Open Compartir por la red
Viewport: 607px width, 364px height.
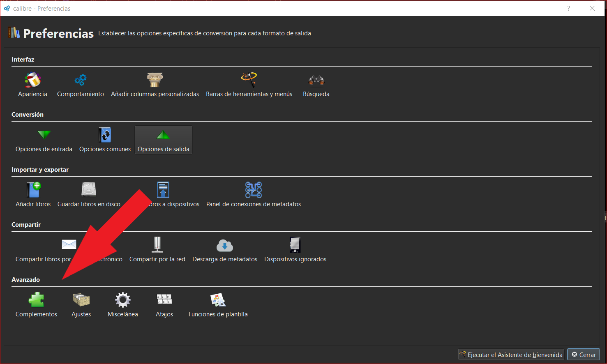pos(157,250)
